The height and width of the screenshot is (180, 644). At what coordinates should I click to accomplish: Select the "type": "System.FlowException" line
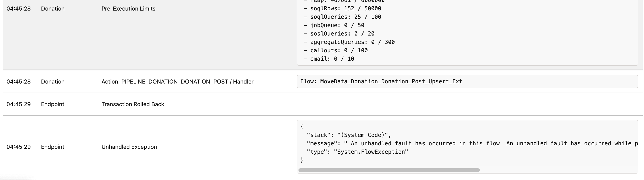pos(357,152)
